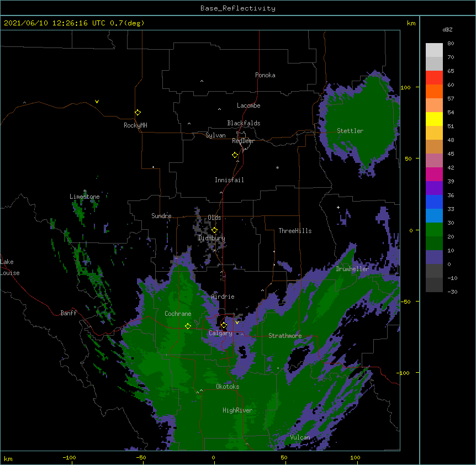This screenshot has width=476, height=465.
Task: Click the Sundre city label
Action: tap(161, 216)
